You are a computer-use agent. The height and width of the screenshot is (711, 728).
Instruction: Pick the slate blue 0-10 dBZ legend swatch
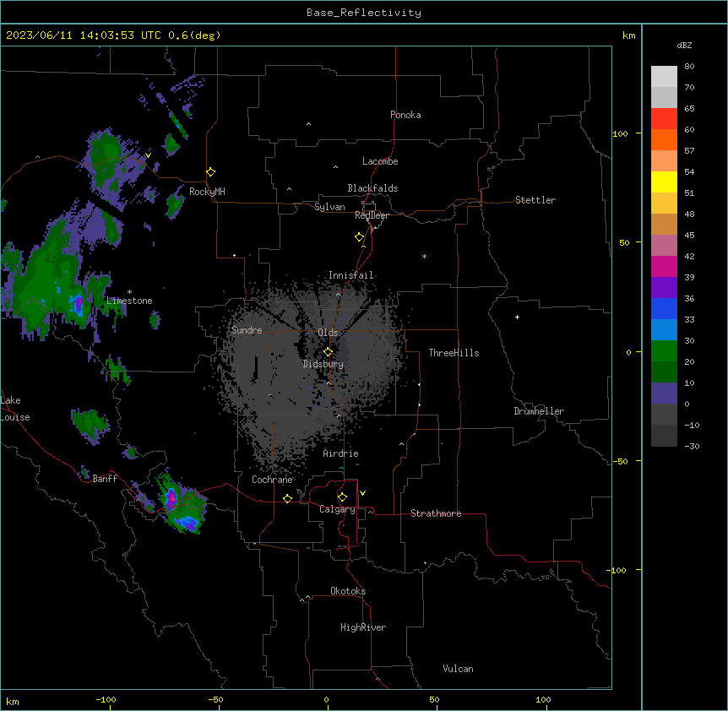(x=664, y=393)
